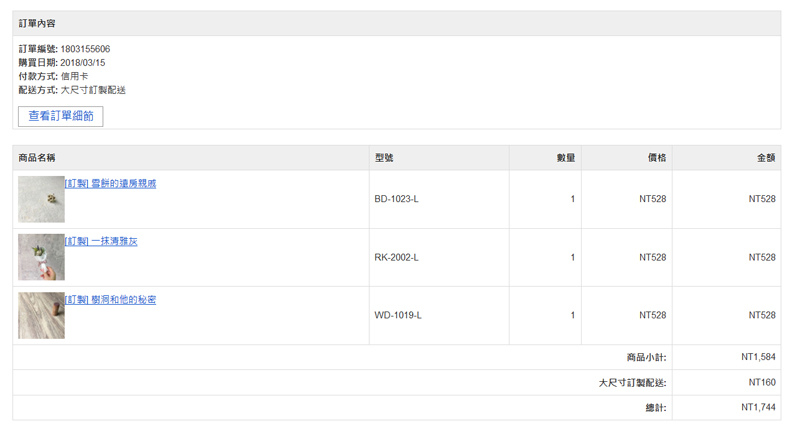This screenshot has height=434, width=800.
Task: Open the [訂製] 一抹清雅灰 product link
Action: [x=101, y=241]
